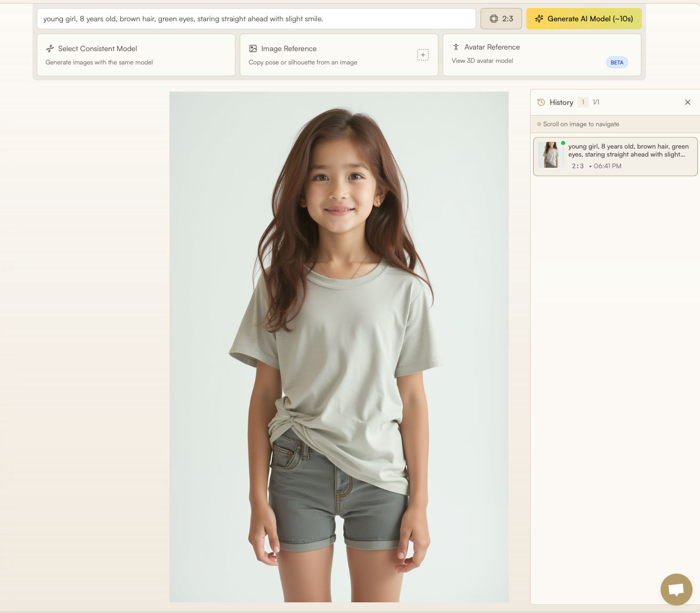This screenshot has width=700, height=613.
Task: Click the 06:41 PM timestamp
Action: 607,166
